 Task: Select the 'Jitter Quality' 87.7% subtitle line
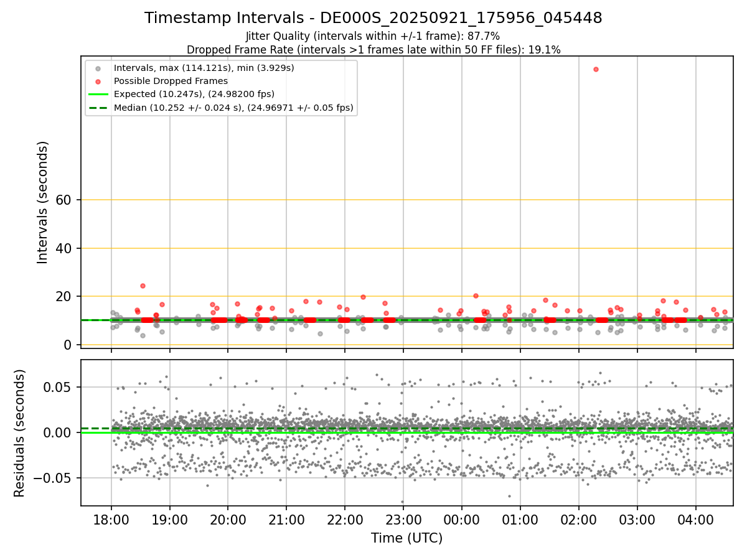point(374,36)
